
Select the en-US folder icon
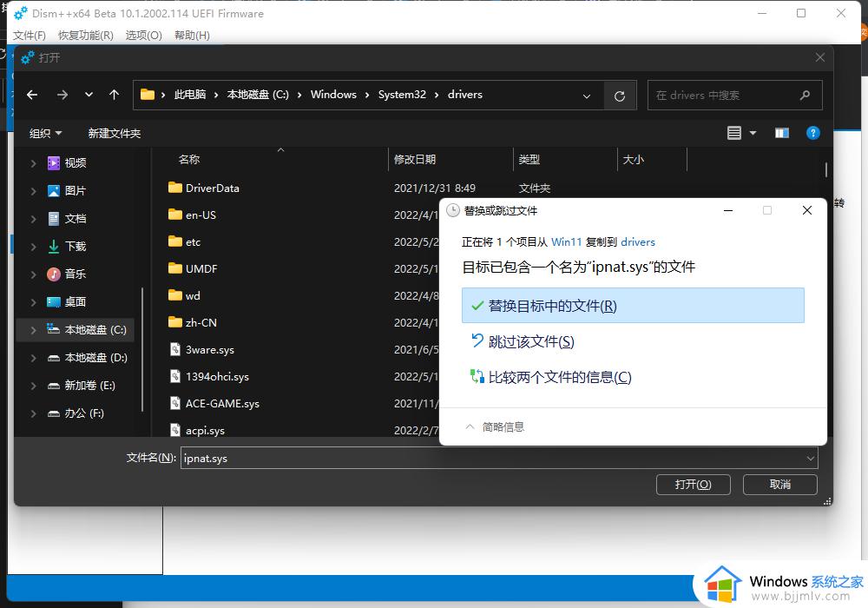coord(175,215)
